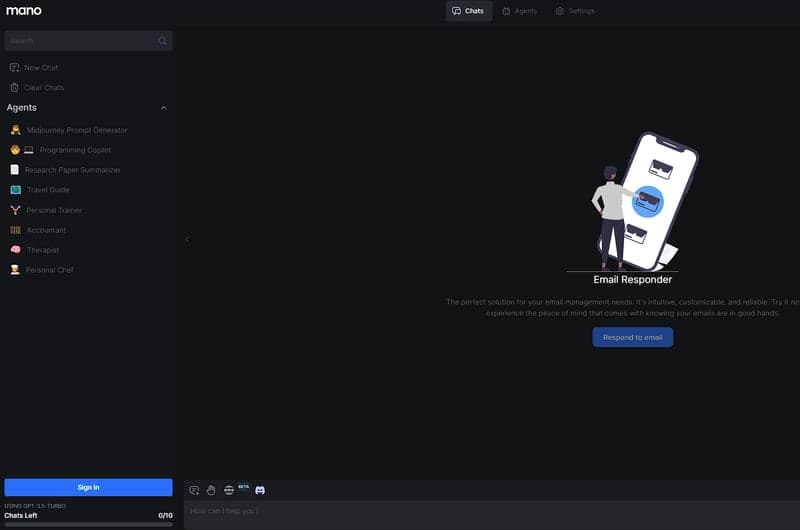800x530 pixels.
Task: Select the Therapist agent
Action: (42, 250)
